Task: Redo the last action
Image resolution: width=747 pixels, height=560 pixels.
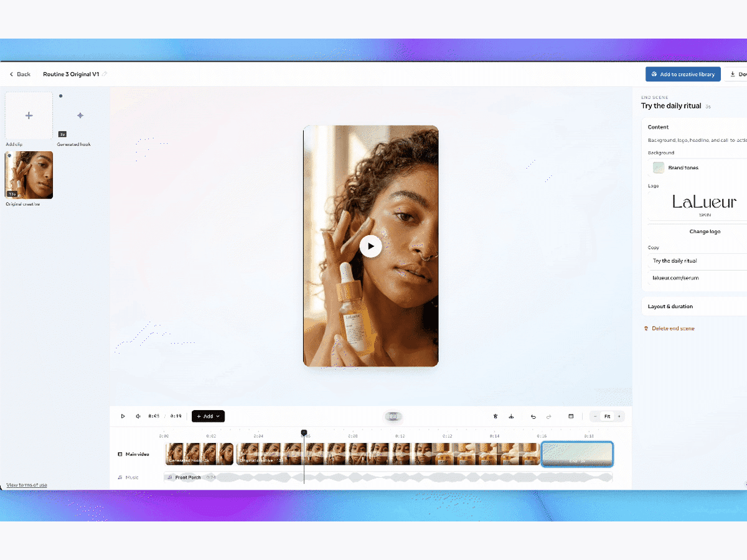Action: 548,416
